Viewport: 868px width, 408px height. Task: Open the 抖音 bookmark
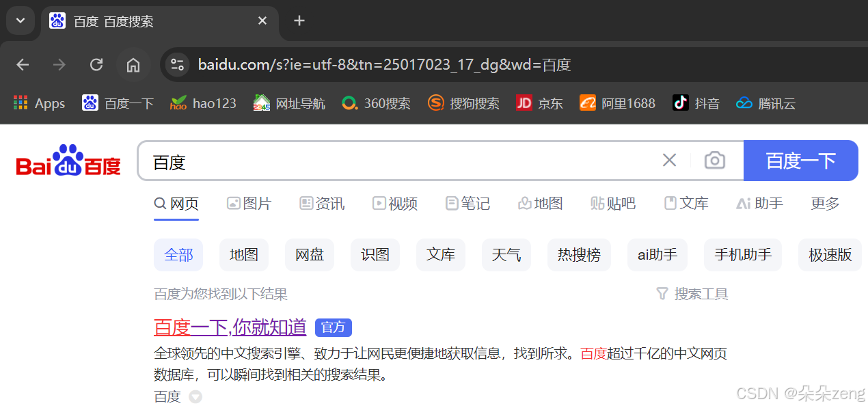pos(696,103)
